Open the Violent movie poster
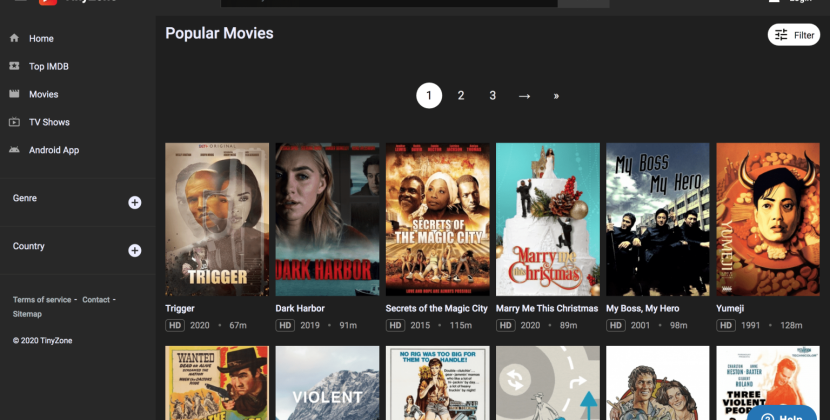Image resolution: width=830 pixels, height=420 pixels. click(327, 383)
